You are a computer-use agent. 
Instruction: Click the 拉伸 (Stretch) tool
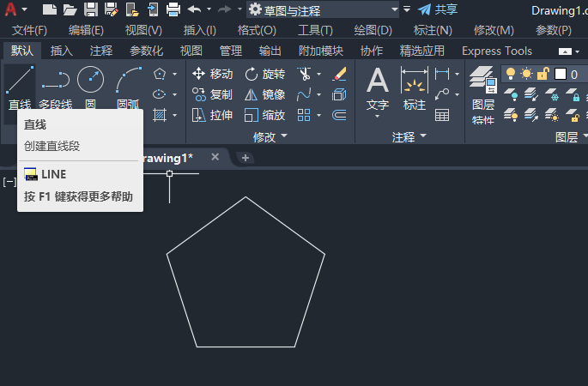[212, 115]
